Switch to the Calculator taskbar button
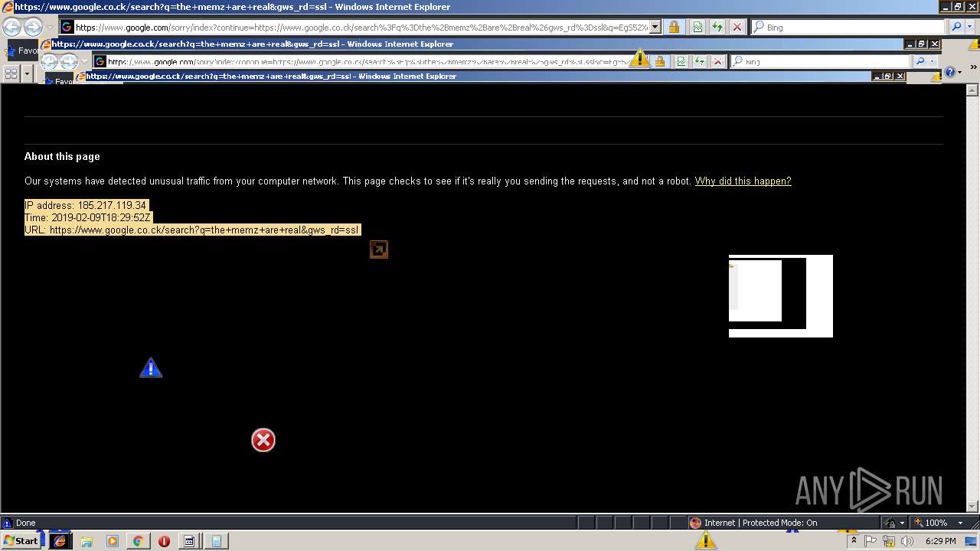Screen dimensions: 980x551 click(x=216, y=541)
